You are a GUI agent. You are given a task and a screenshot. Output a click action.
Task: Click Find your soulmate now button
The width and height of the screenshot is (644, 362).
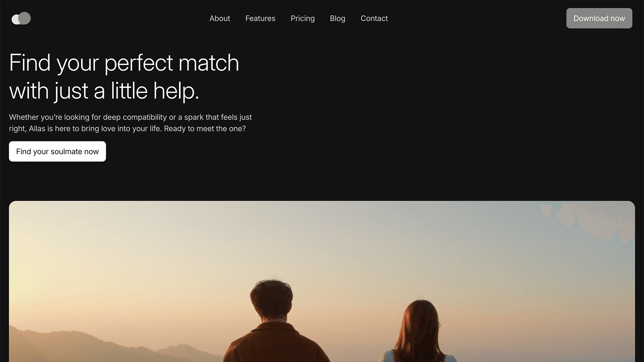point(57,151)
